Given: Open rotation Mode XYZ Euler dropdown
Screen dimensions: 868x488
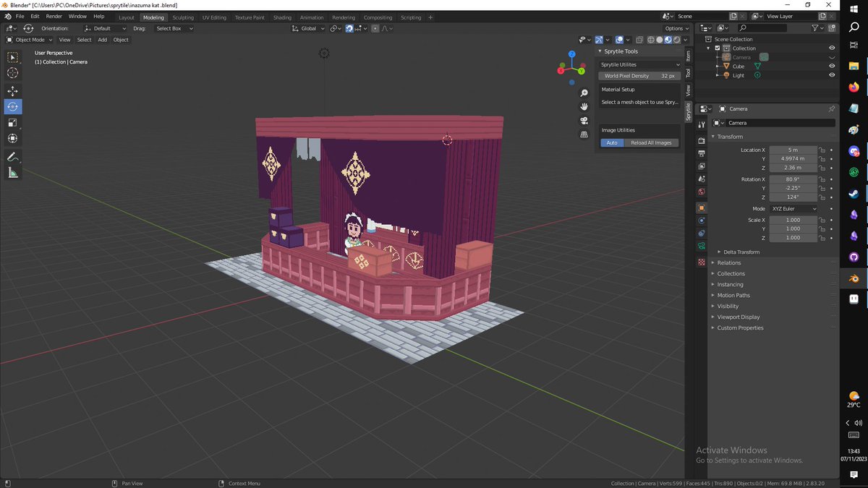Looking at the screenshot, I should tap(793, 209).
